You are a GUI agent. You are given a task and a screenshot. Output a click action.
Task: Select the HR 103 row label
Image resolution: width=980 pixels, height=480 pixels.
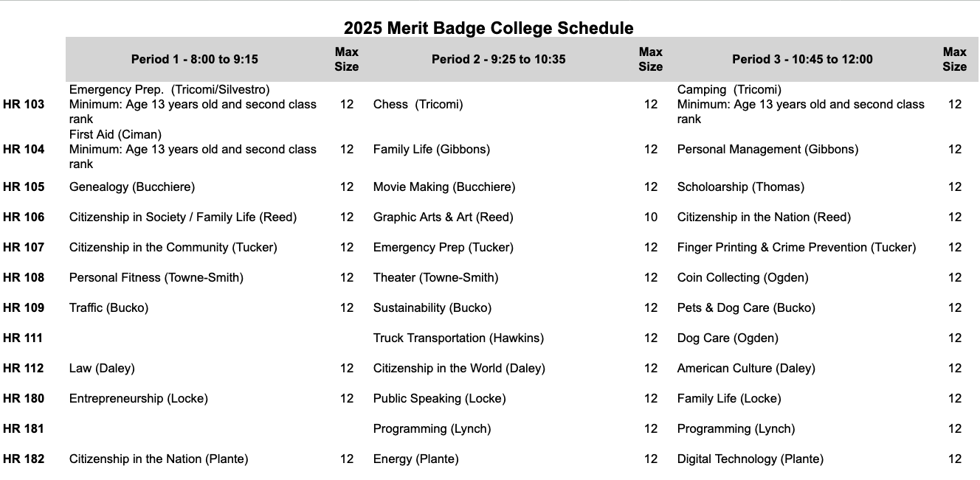24,105
